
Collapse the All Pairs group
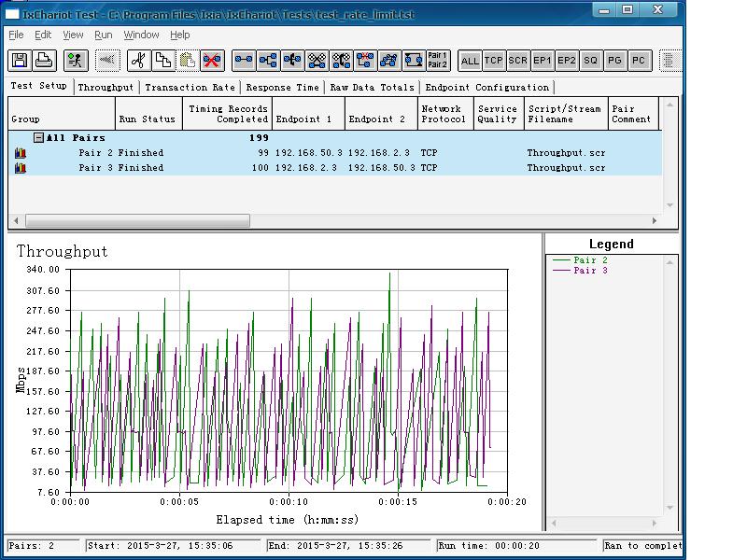(38, 137)
